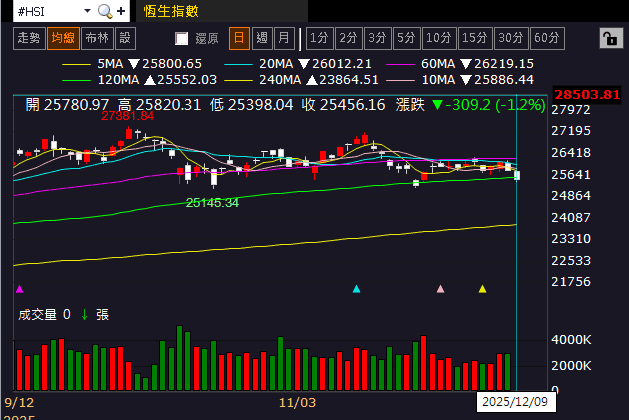Click the 5MA value 25800.65

(x=172, y=64)
